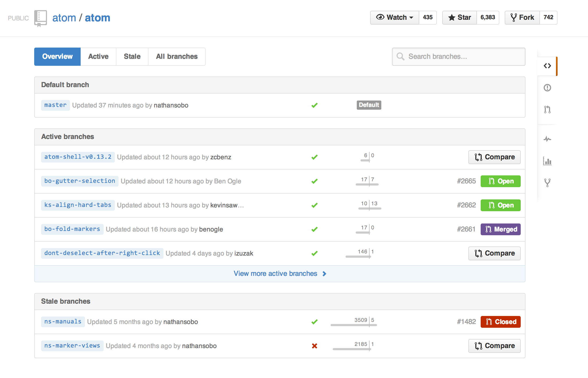Click the #1482 pull request number
Screen dimensions: 588x378
466,322
